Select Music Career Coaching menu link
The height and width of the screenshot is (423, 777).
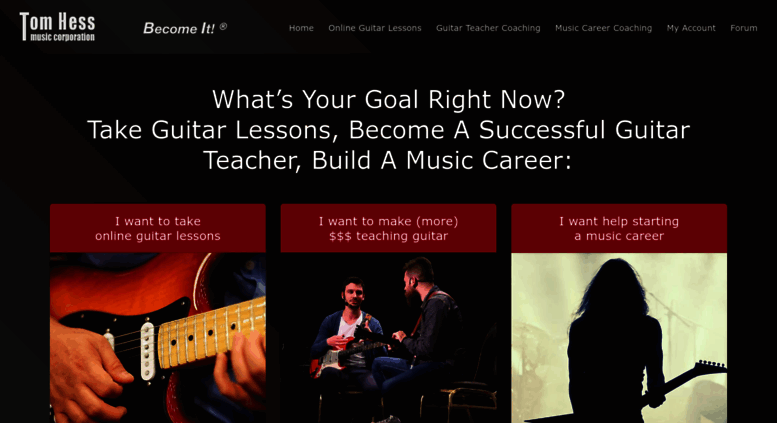click(603, 28)
